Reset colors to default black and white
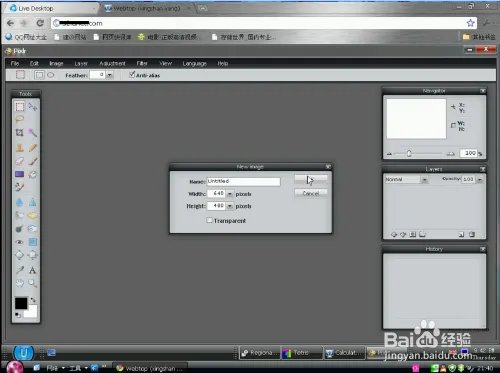The image size is (500, 373). point(18,315)
